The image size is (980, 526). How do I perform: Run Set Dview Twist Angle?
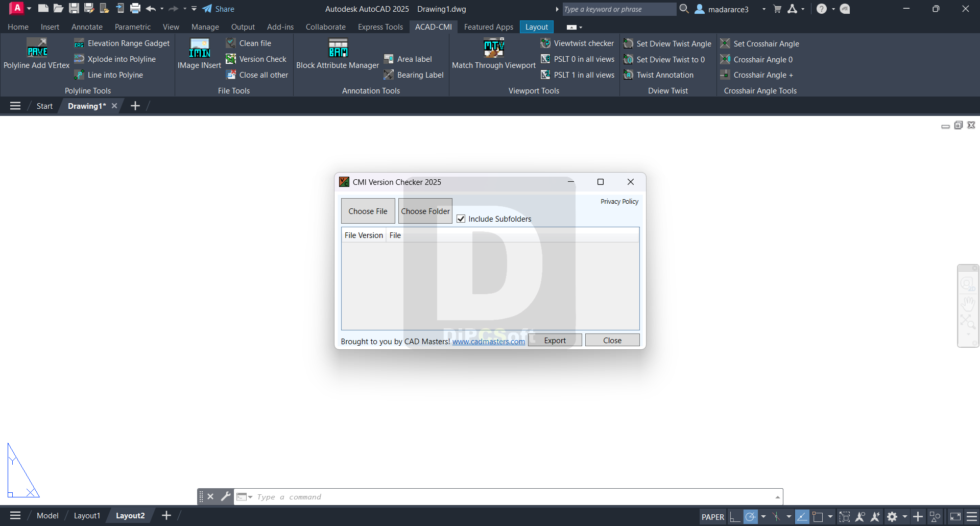point(667,44)
